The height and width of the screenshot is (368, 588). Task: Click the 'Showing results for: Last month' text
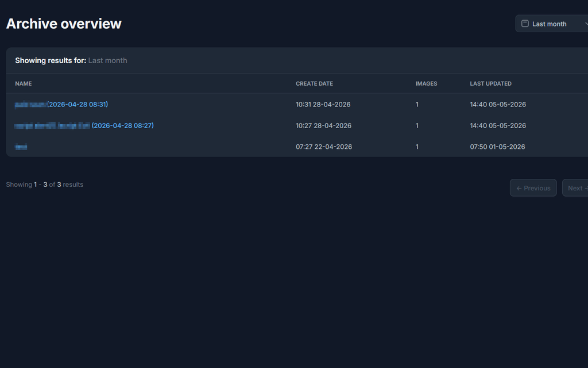coord(71,60)
